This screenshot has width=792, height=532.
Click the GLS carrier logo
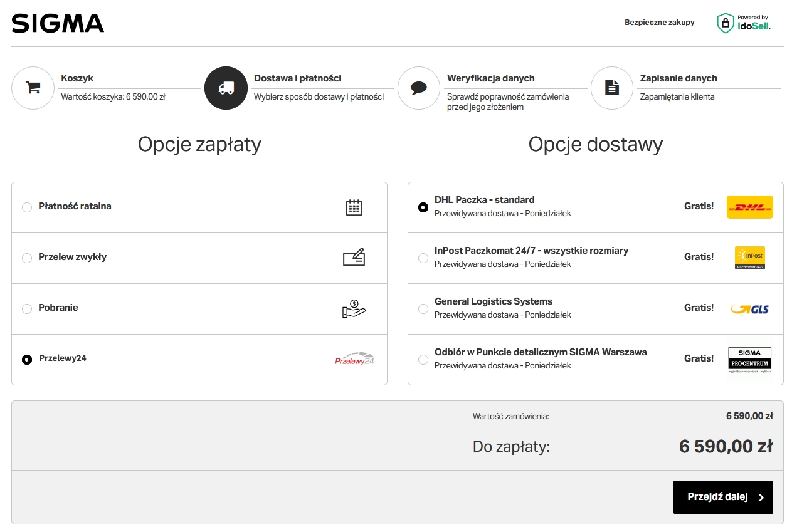pos(749,308)
